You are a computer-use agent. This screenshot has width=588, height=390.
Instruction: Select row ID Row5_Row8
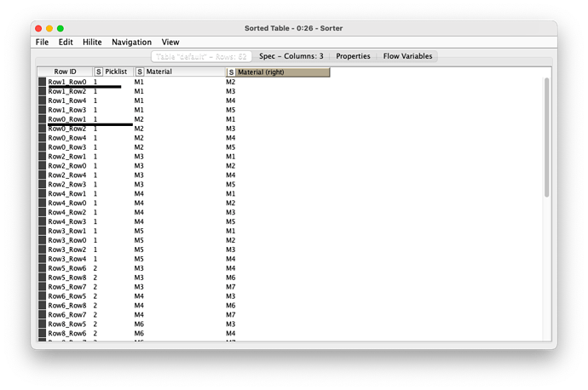click(67, 278)
